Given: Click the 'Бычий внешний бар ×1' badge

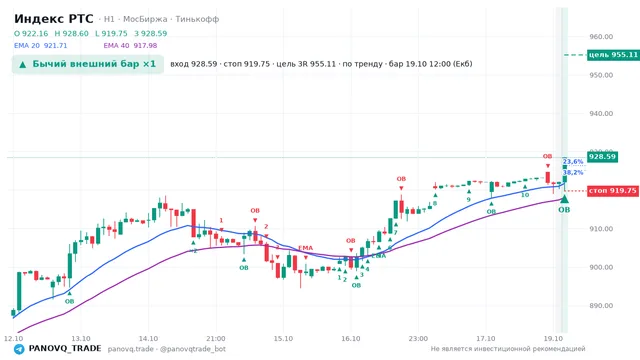Looking at the screenshot, I should pyautogui.click(x=88, y=64).
